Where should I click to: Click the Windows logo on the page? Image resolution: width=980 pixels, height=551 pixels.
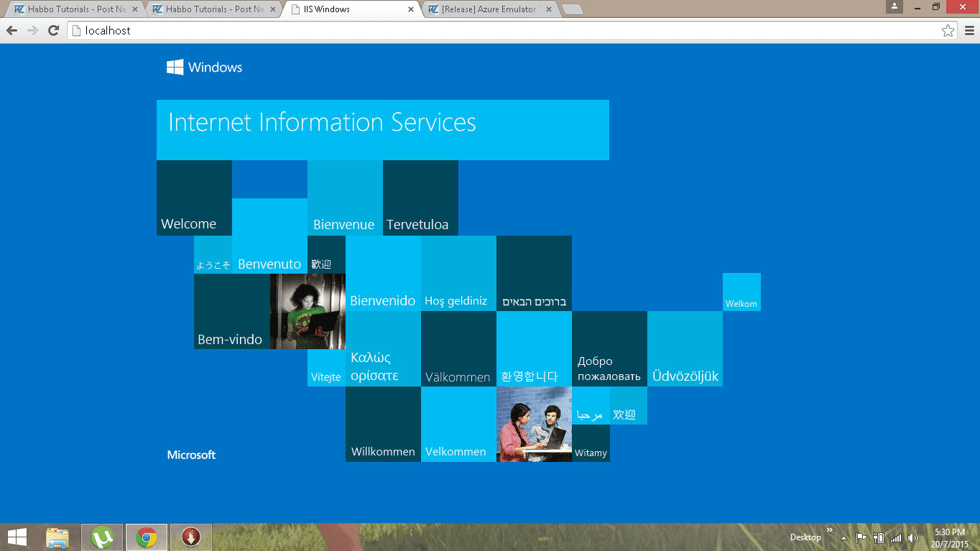204,68
